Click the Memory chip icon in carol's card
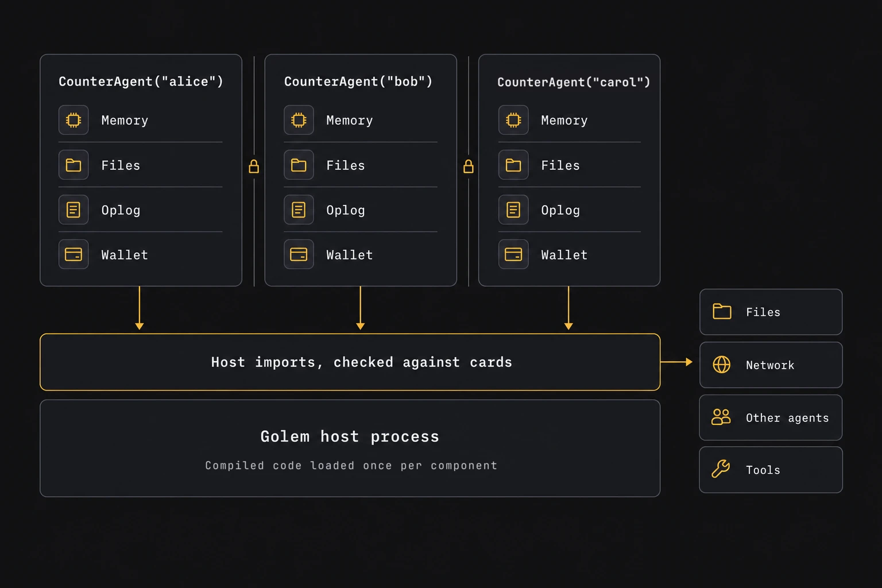The image size is (882, 588). click(513, 120)
